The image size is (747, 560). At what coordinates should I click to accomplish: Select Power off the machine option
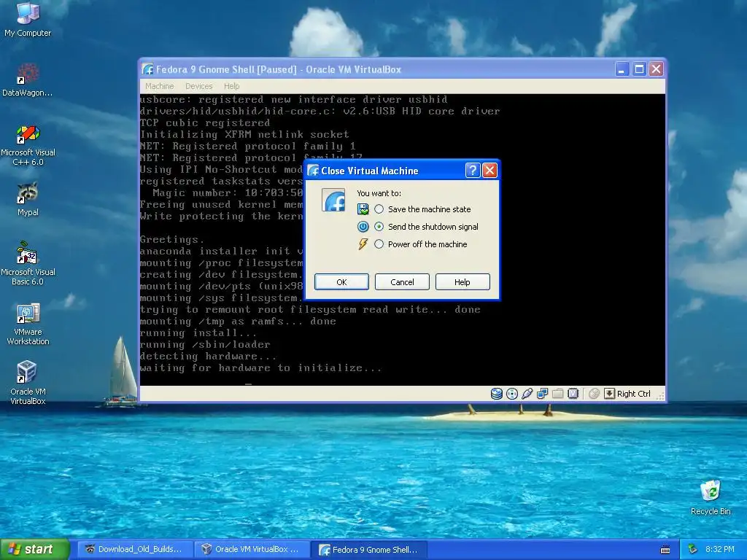[422, 244]
